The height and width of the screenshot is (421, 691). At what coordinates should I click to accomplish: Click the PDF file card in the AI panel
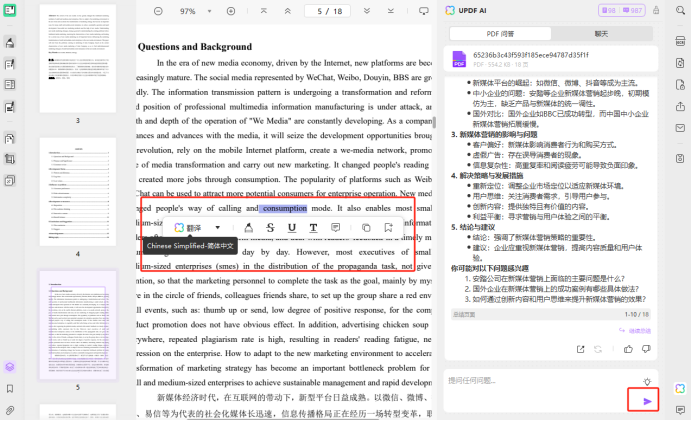tap(550, 59)
